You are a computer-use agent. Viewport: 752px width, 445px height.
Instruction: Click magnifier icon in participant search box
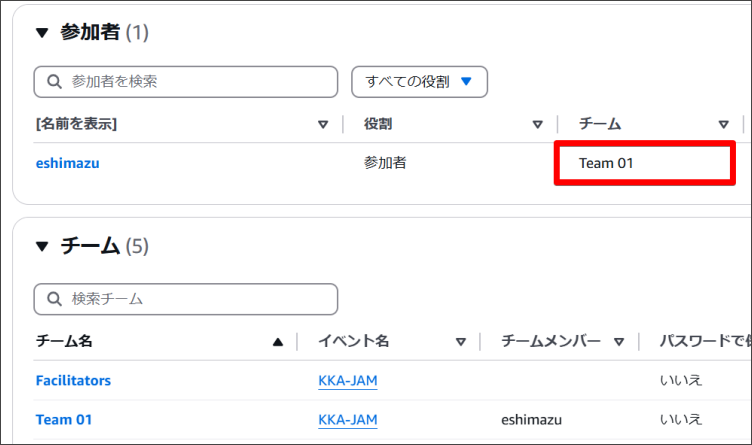click(52, 82)
